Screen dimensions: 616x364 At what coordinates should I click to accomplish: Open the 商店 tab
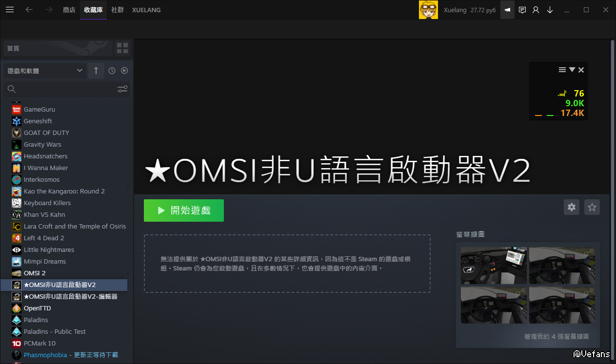point(69,10)
